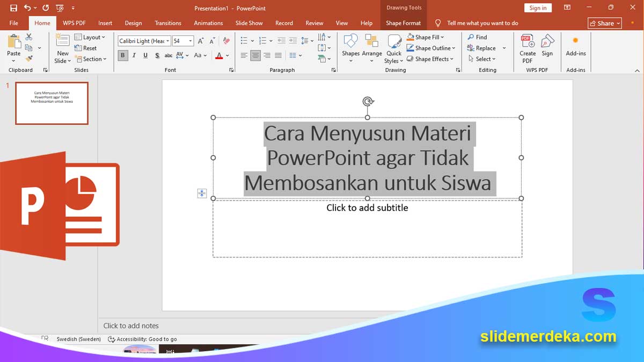Click the AutoFit options icon beside title box
The width and height of the screenshot is (644, 362).
tap(202, 194)
